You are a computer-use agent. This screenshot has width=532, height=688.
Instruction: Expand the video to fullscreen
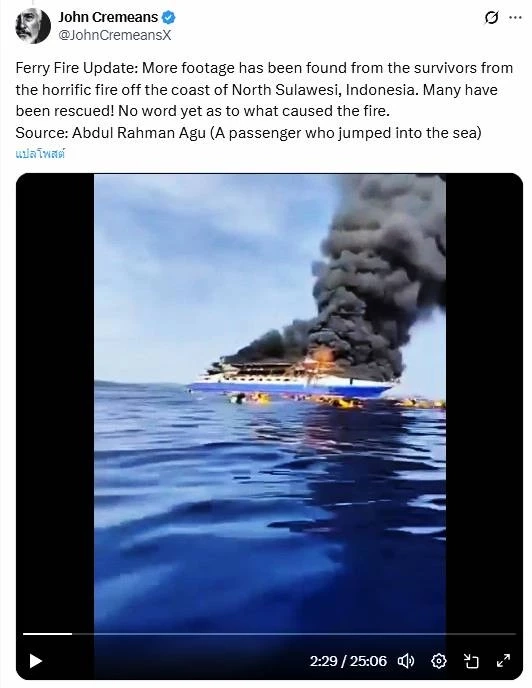point(503,660)
